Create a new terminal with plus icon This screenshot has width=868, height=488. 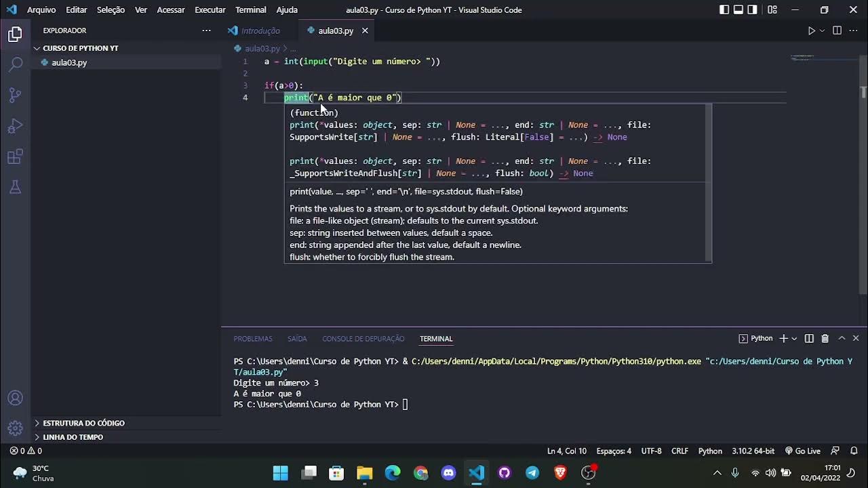coord(783,338)
